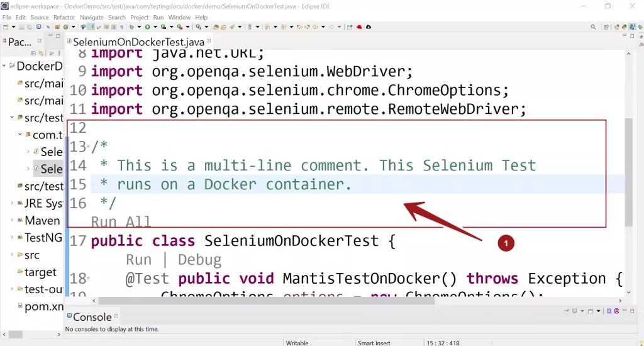This screenshot has height=346, width=644.
Task: Click the Display Selected Console icon
Action: 574,311
